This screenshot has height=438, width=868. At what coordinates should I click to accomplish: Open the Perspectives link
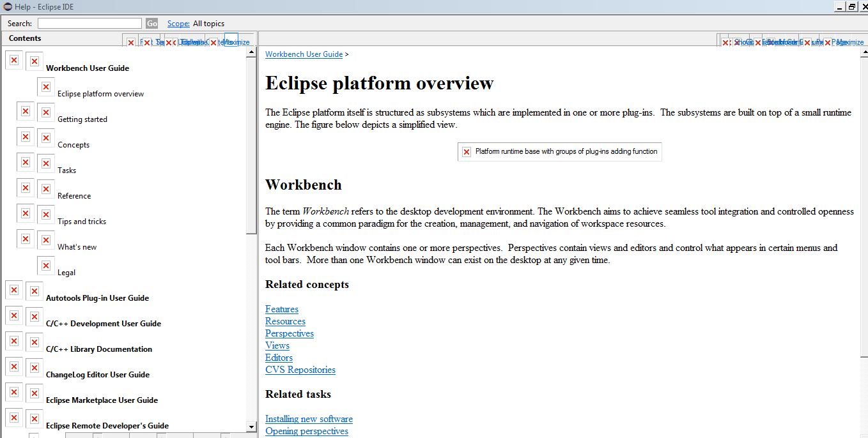(x=290, y=333)
